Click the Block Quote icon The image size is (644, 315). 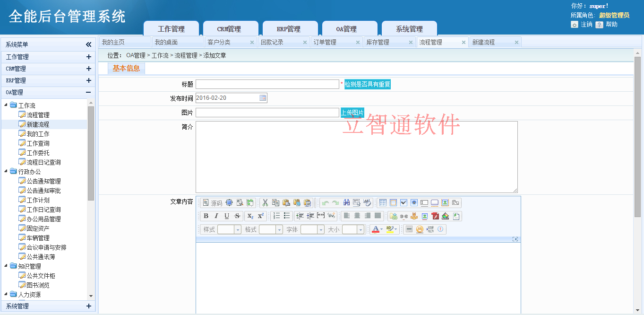[x=321, y=216]
